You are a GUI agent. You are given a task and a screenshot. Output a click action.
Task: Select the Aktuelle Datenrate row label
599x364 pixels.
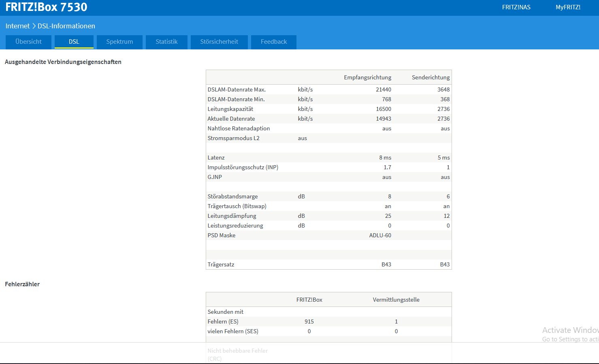(x=231, y=119)
